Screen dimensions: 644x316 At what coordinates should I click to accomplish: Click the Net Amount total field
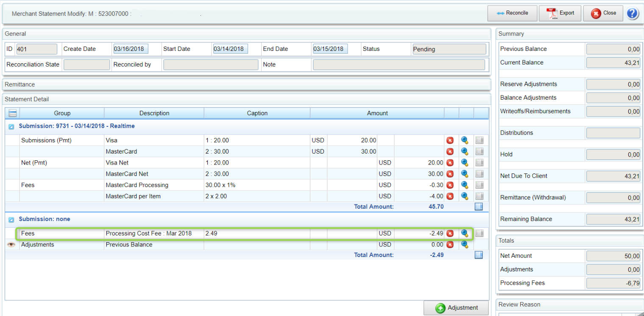click(613, 256)
